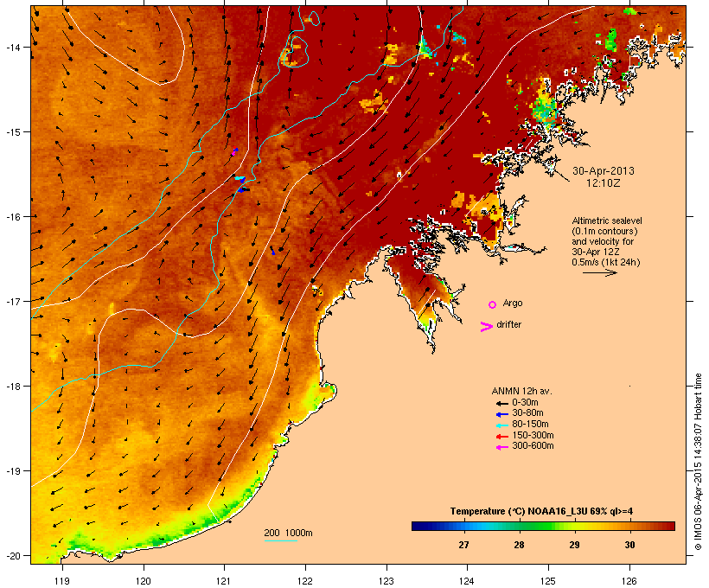Click the -14 latitude axis label

pyautogui.click(x=12, y=47)
